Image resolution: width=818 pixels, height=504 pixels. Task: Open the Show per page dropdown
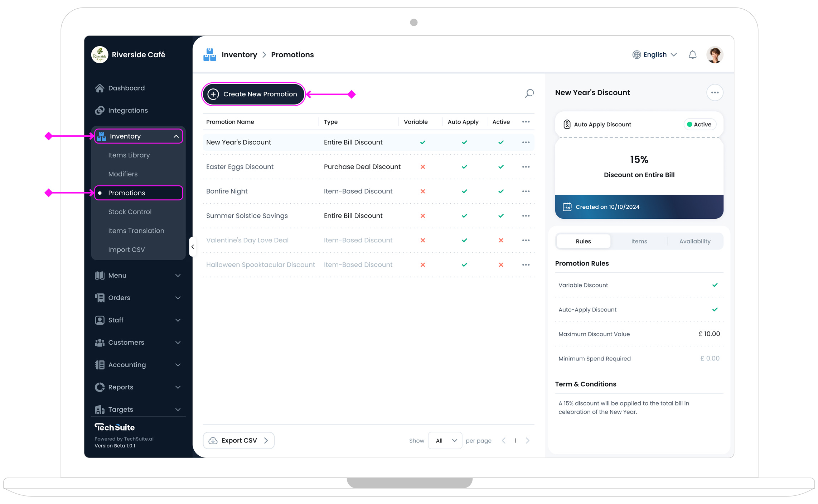[x=445, y=440]
